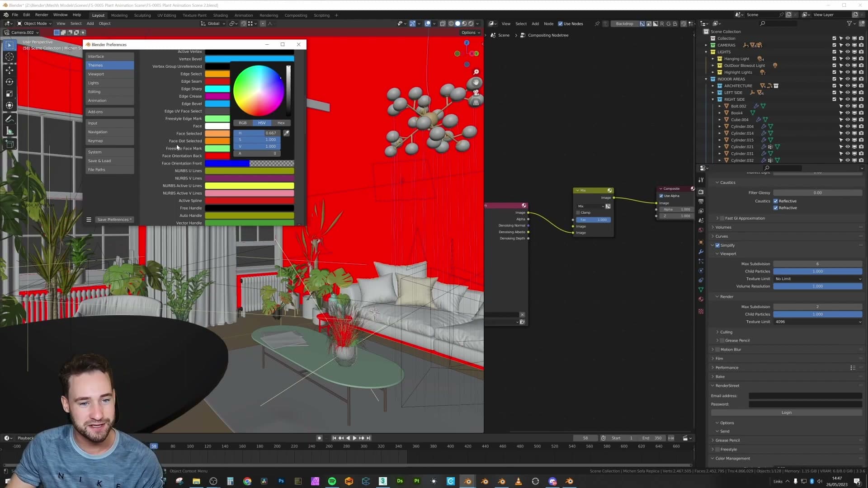
Task: Show red channel of backdrop
Action: pyautogui.click(x=662, y=23)
